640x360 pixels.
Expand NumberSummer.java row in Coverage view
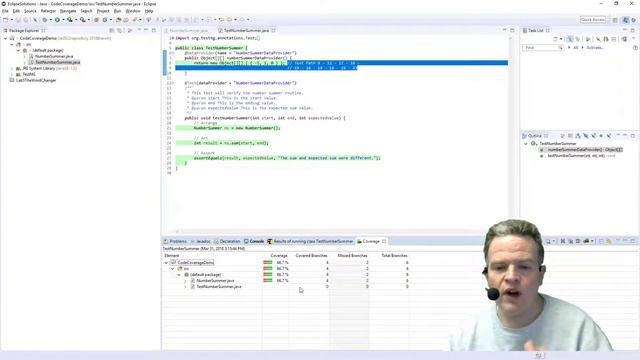pyautogui.click(x=185, y=281)
